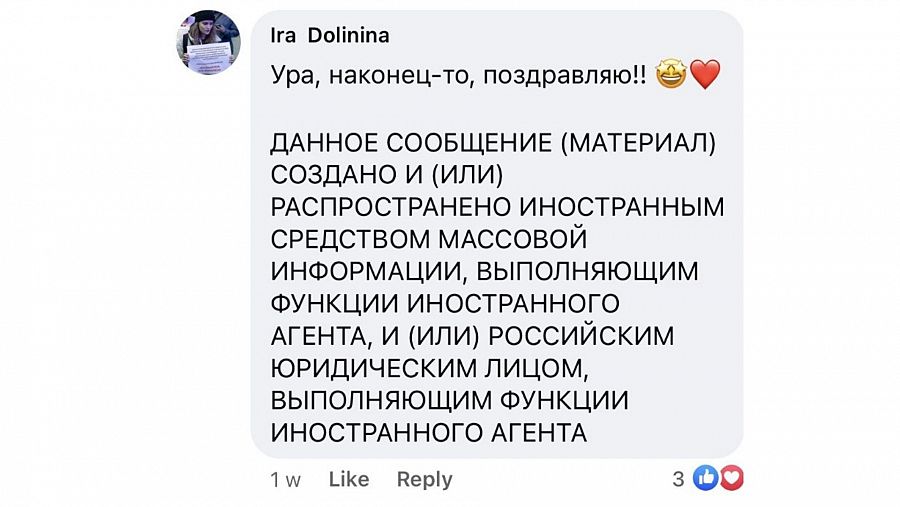Screen dimensions: 900x507
Task: Click the word 'поздравляю!!' in the comment
Action: [x=565, y=76]
